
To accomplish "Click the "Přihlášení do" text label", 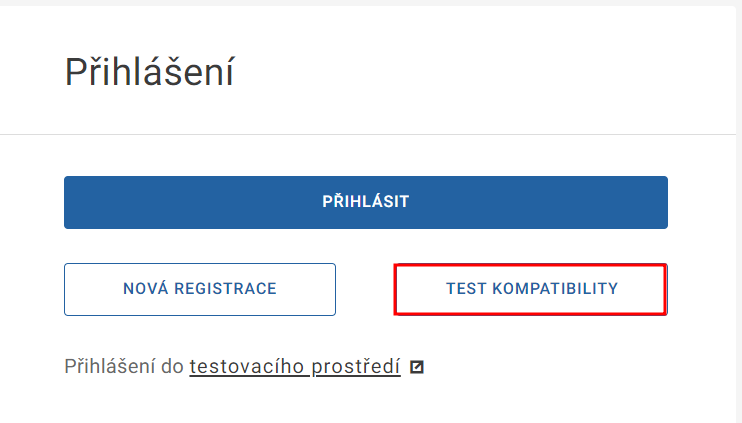I will tap(124, 367).
